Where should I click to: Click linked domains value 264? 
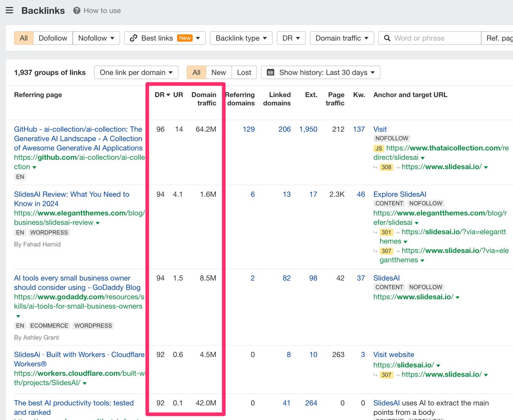pyautogui.click(x=311, y=403)
